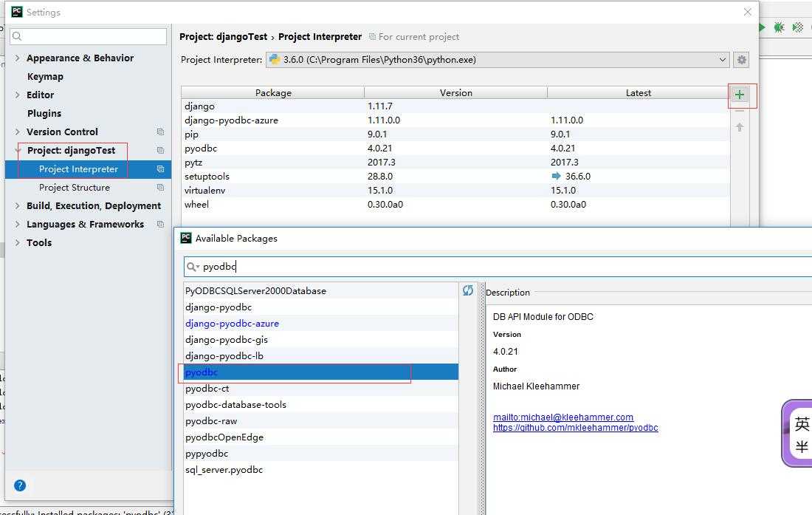Click the green plus install package icon

(740, 95)
